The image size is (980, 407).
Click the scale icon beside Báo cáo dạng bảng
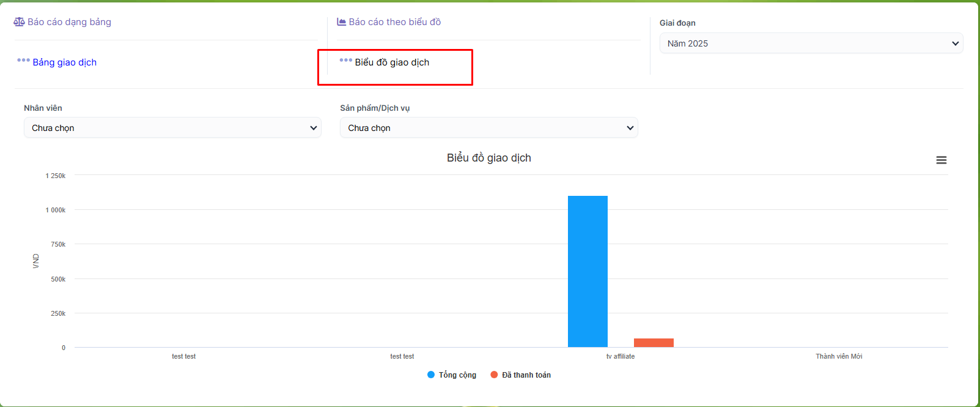tap(19, 22)
